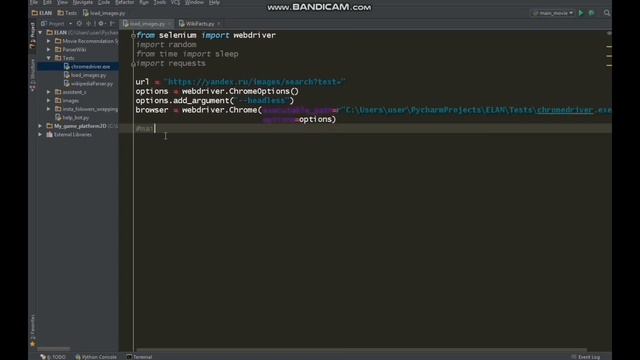Expand the My_game_platform2D project
This screenshot has height=360, width=640.
point(40,126)
